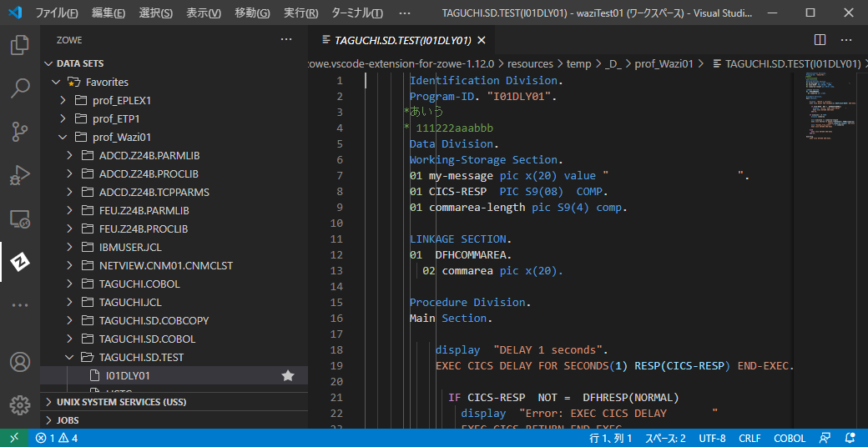Screen dimensions: 868x447
Task: Expand the TAGUCHI.COBOL data set
Action: (x=70, y=284)
